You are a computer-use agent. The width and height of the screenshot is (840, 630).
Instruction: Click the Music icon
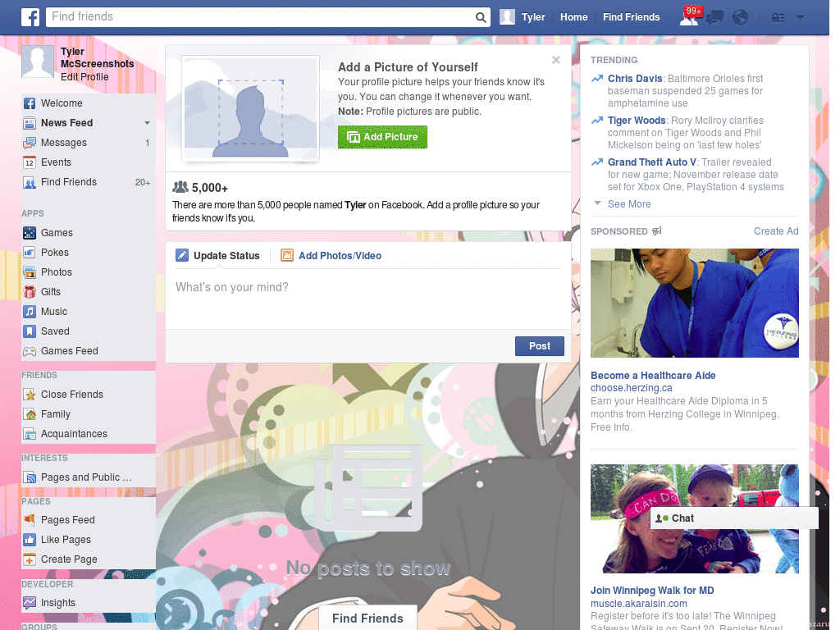(30, 312)
